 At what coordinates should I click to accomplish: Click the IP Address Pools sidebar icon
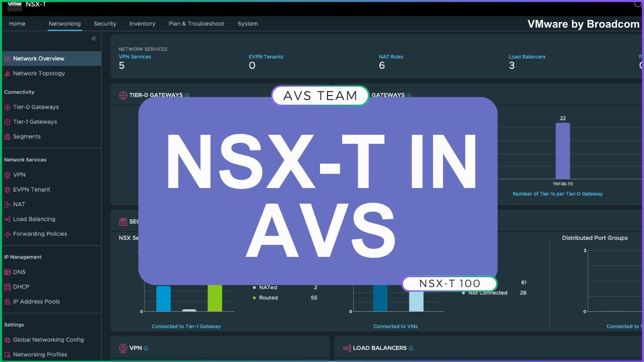[8, 302]
